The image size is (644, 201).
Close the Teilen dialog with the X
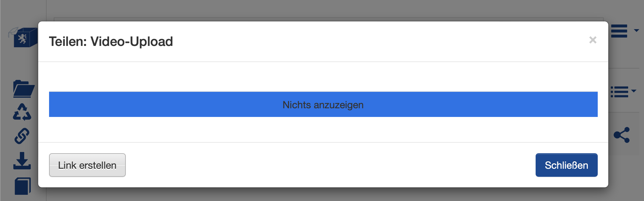click(593, 40)
